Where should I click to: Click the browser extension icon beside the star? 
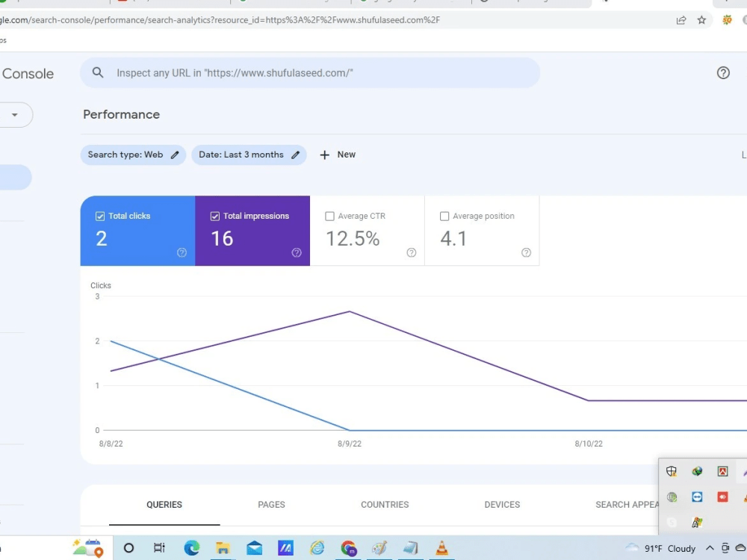(727, 20)
